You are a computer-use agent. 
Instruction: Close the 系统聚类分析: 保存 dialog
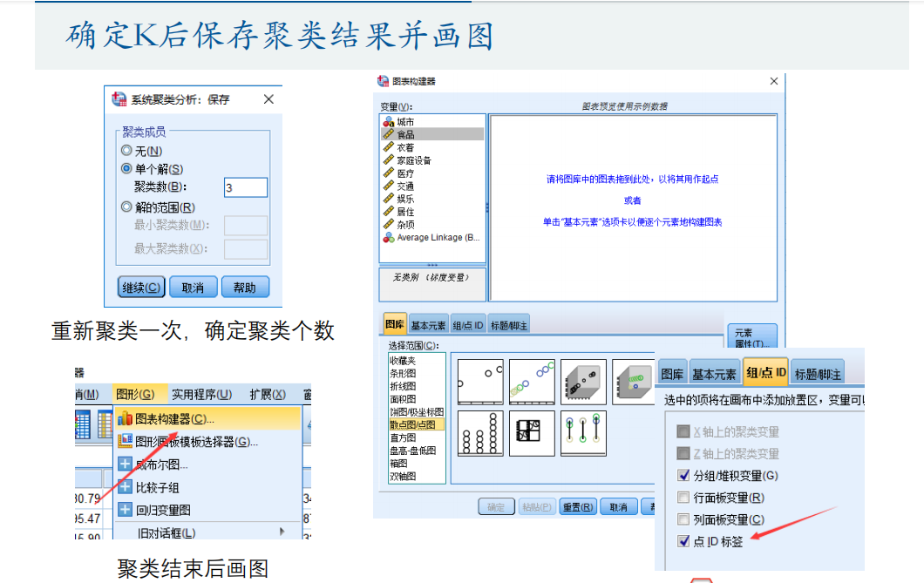(x=268, y=99)
